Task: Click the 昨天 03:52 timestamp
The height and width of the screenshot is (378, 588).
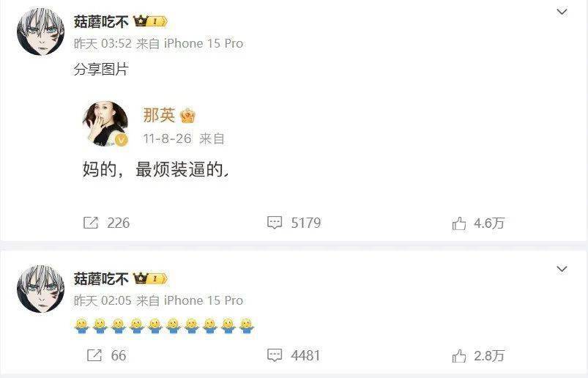Action: tap(103, 43)
